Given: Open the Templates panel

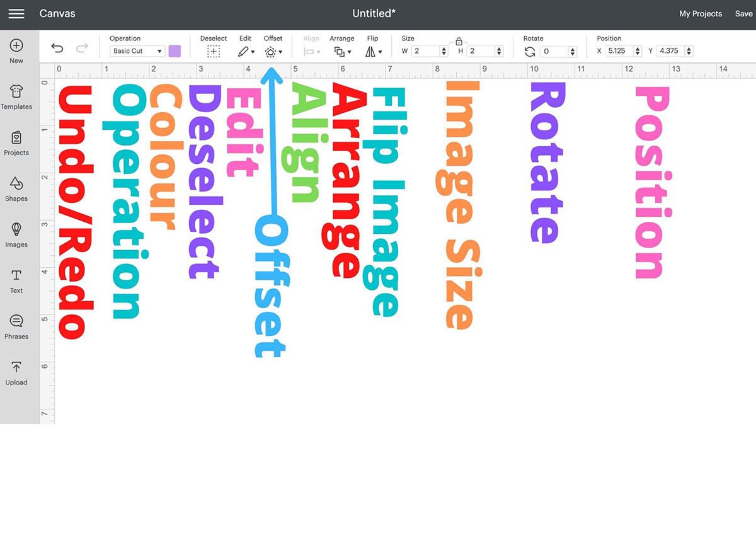Looking at the screenshot, I should coord(16,98).
